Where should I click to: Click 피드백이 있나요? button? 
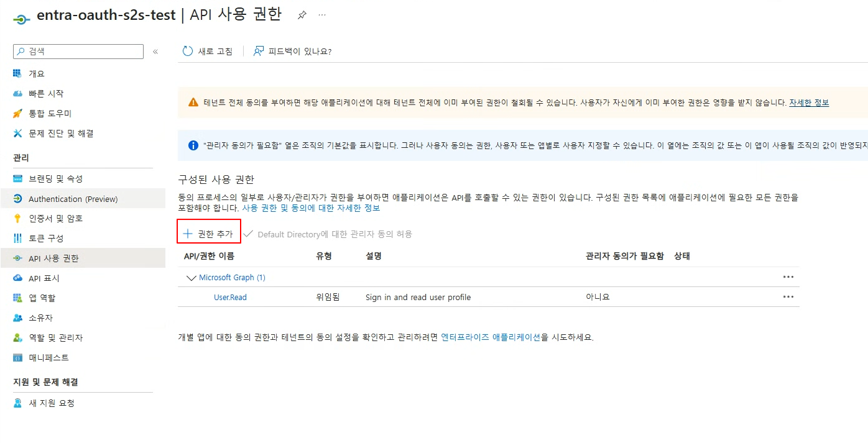pyautogui.click(x=292, y=51)
